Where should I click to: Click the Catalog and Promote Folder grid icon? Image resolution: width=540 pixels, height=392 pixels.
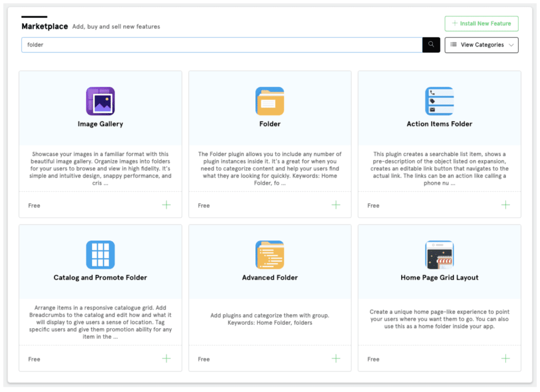100,255
